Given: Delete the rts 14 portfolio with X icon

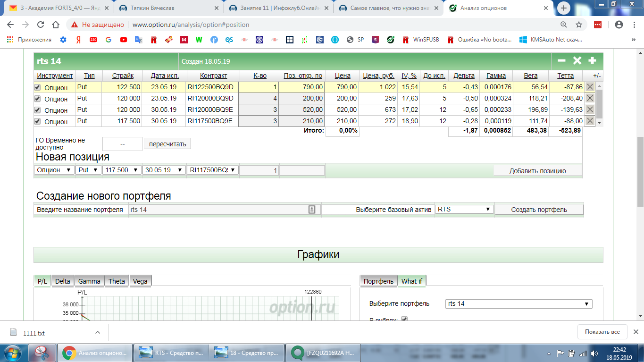Looking at the screenshot, I should pyautogui.click(x=577, y=60).
